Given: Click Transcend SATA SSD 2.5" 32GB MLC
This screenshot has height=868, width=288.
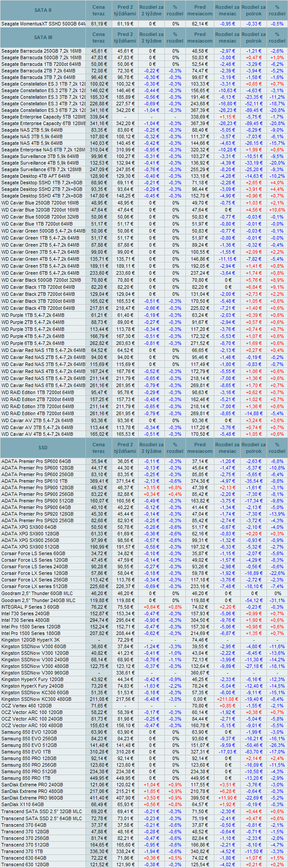Looking at the screenshot, I should coord(42,812).
